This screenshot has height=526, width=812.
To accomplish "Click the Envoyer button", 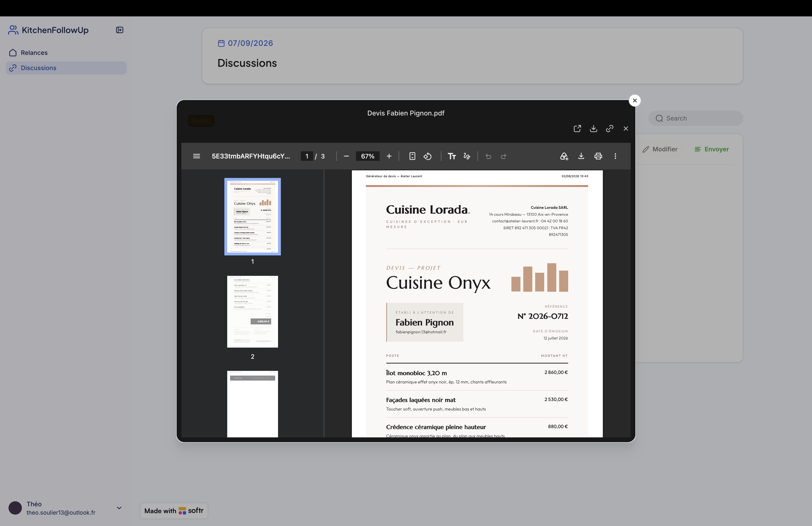I will pos(711,149).
